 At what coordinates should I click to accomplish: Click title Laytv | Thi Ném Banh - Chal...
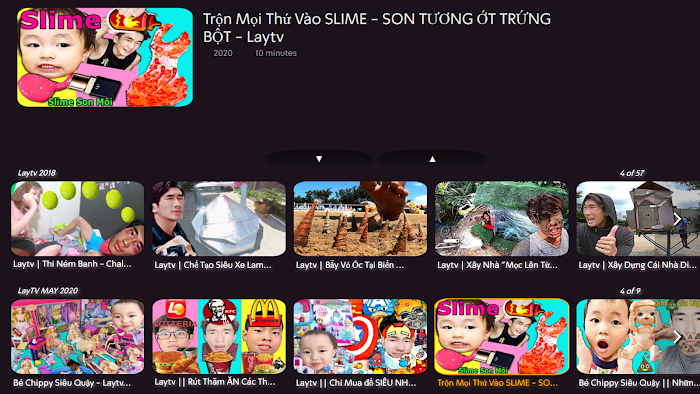pos(72,264)
